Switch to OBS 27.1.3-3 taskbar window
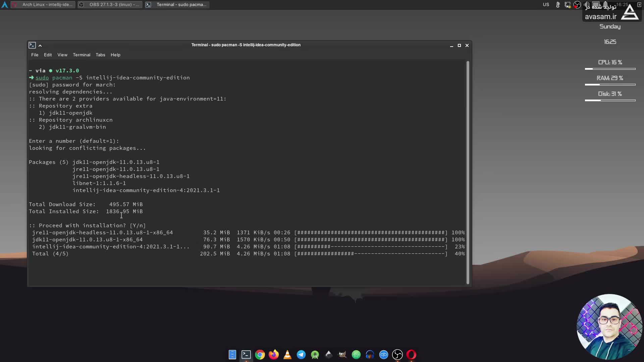The width and height of the screenshot is (644, 362). click(x=110, y=5)
